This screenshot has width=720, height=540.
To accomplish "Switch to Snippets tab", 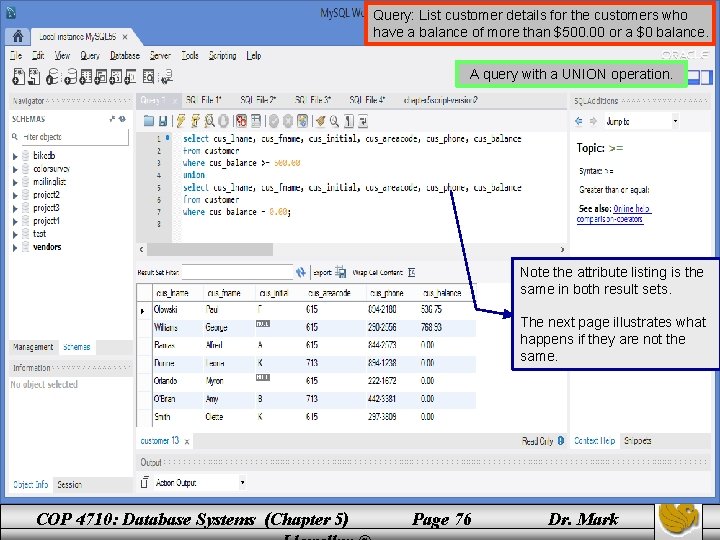I will [637, 440].
